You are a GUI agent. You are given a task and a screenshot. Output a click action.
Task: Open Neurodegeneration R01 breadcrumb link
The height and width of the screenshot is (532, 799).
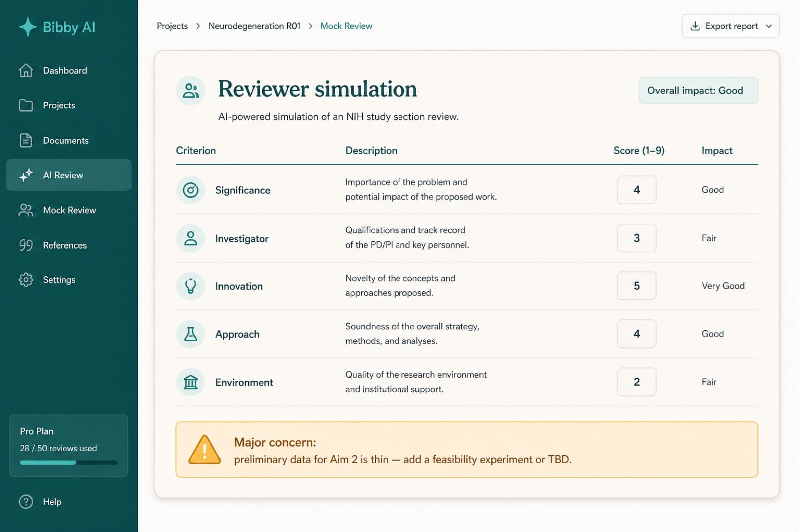click(x=254, y=26)
